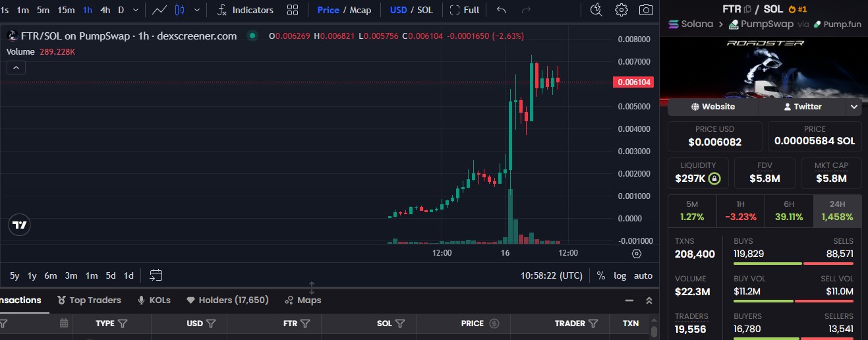Open the token Website link
868x340 pixels.
point(713,106)
